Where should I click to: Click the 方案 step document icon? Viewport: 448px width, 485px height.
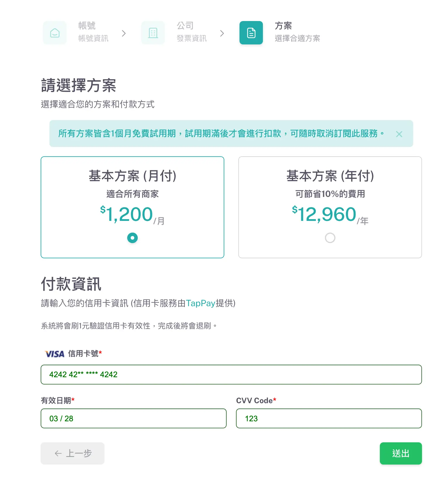[251, 33]
